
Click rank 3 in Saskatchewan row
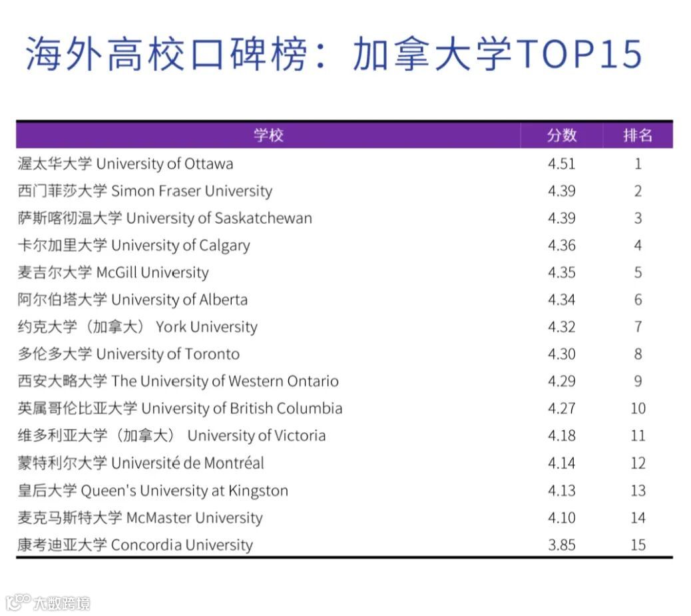pos(638,218)
